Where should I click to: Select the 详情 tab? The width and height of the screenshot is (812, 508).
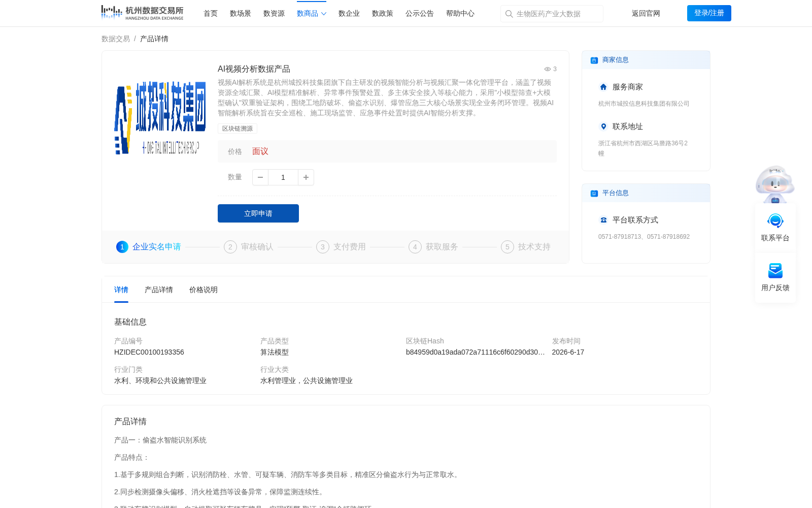tap(121, 290)
